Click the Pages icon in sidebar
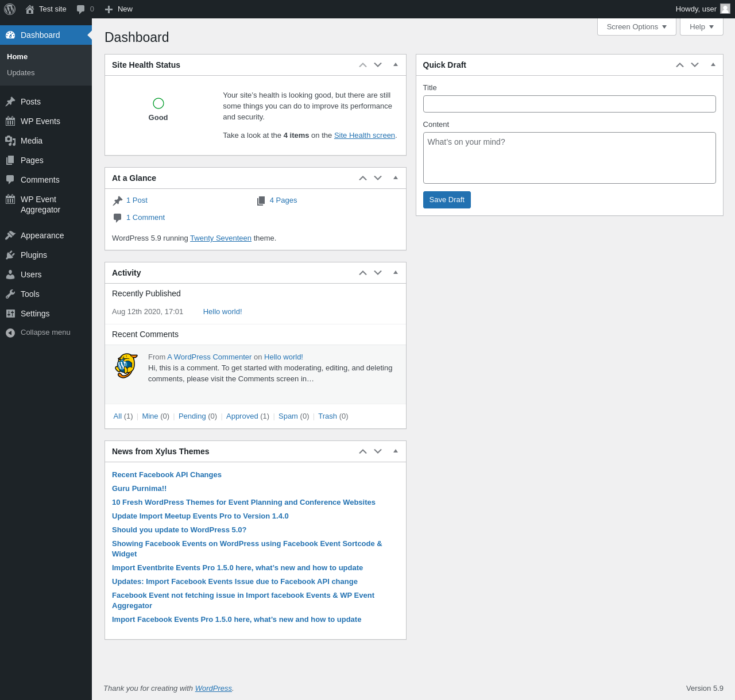The width and height of the screenshot is (735, 700). pyautogui.click(x=10, y=160)
